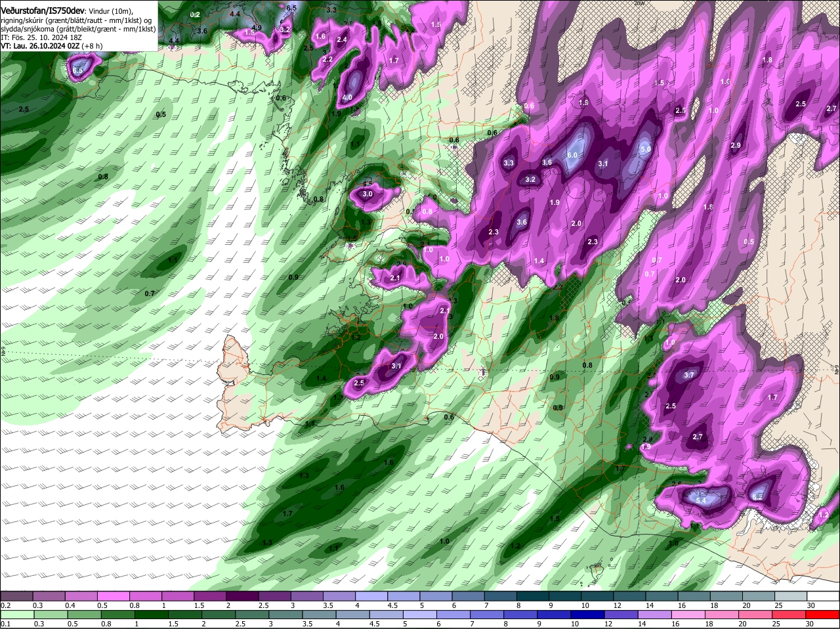This screenshot has height=629, width=840.
Task: Click the 6.0 snowfall value on the map
Action: coord(572,155)
